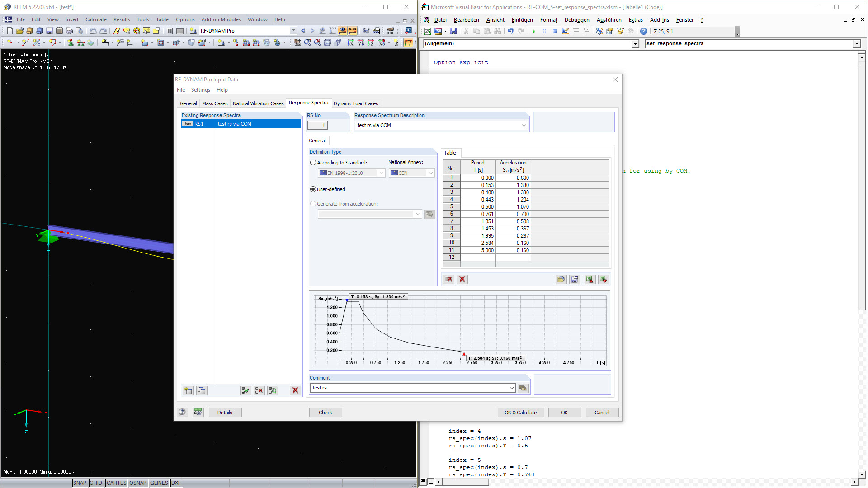
Task: Click the duplicate response spectra icon
Action: (202, 390)
